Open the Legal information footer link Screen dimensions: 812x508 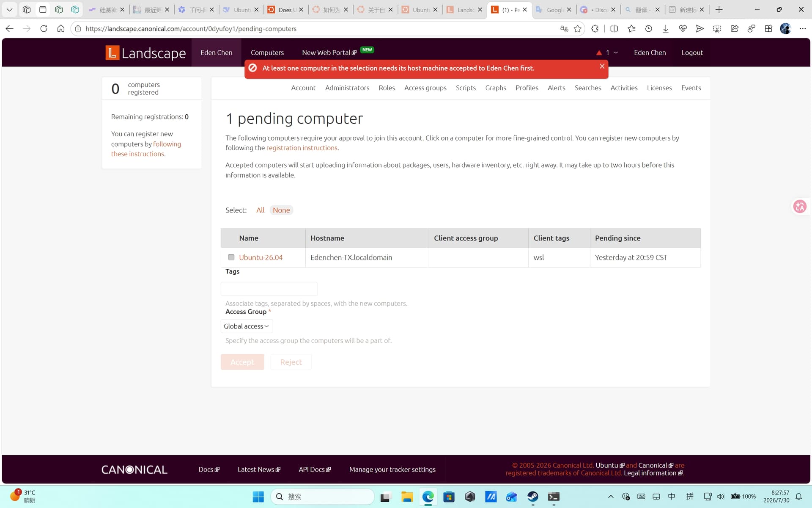653,473
